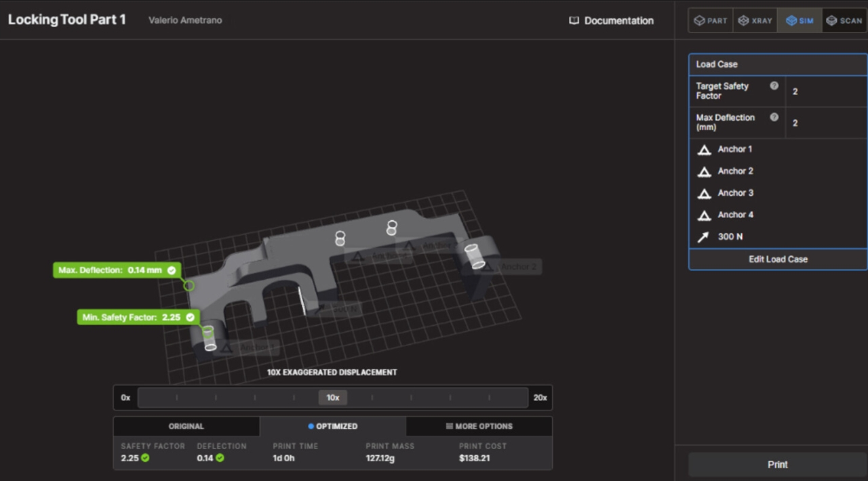Select the SIM view mode
The width and height of the screenshot is (868, 481).
click(x=800, y=20)
